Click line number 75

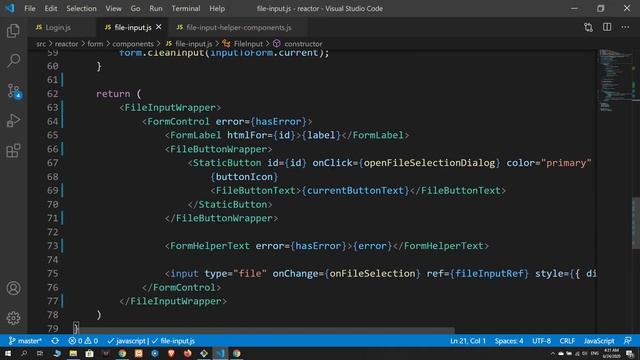click(x=53, y=273)
